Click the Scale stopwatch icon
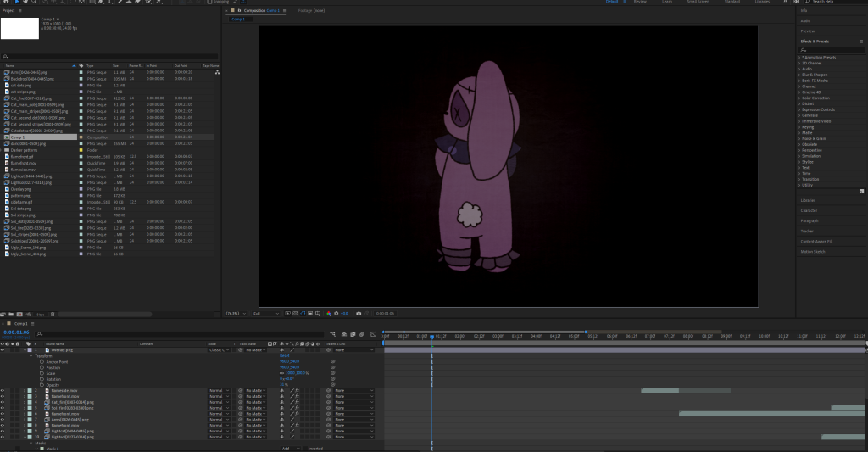This screenshot has width=868, height=452. (x=42, y=373)
